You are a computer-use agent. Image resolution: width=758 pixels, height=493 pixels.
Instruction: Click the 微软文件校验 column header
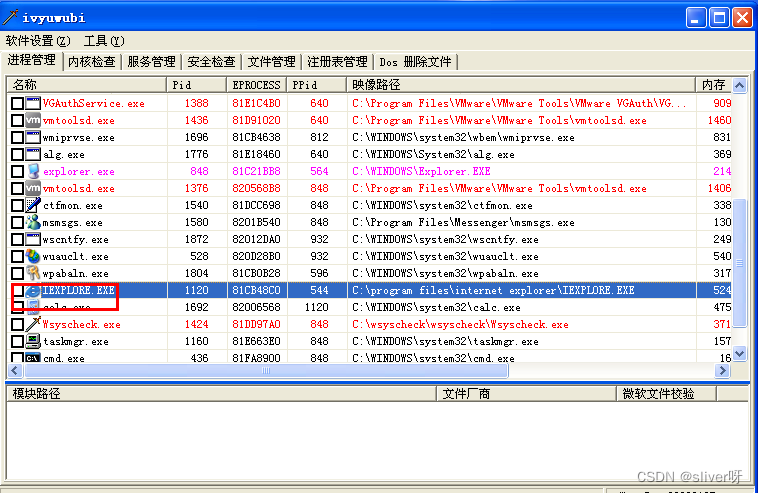[666, 394]
